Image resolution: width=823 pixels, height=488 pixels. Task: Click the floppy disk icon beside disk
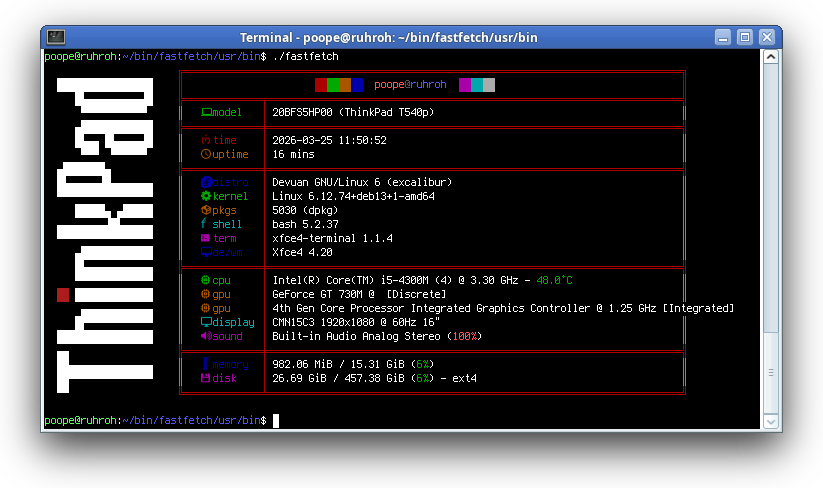(206, 378)
